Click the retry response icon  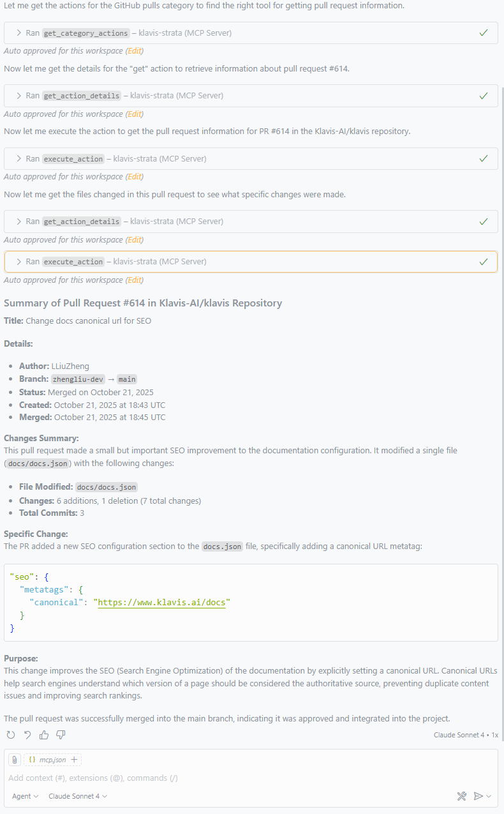point(10,735)
